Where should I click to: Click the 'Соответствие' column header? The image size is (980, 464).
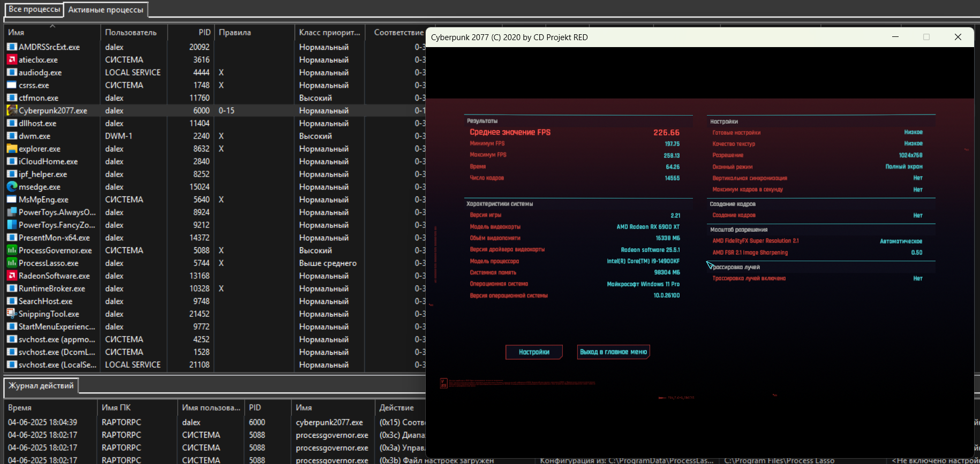398,32
